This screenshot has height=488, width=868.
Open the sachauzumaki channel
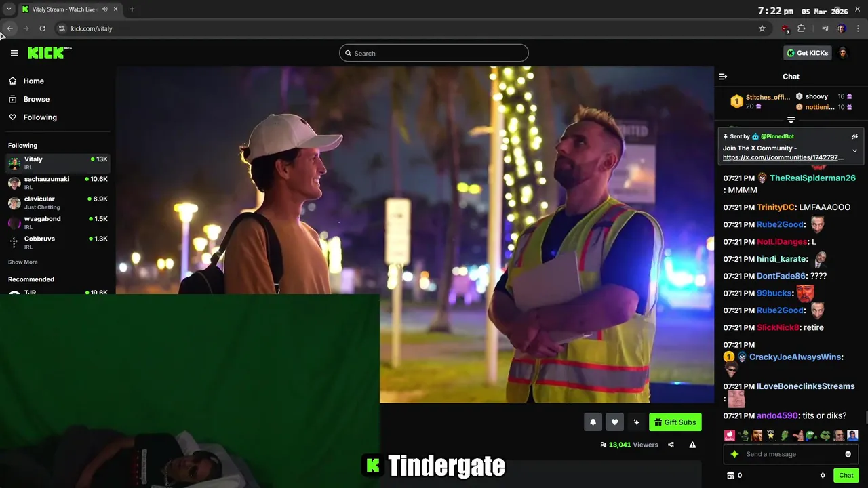coord(58,182)
